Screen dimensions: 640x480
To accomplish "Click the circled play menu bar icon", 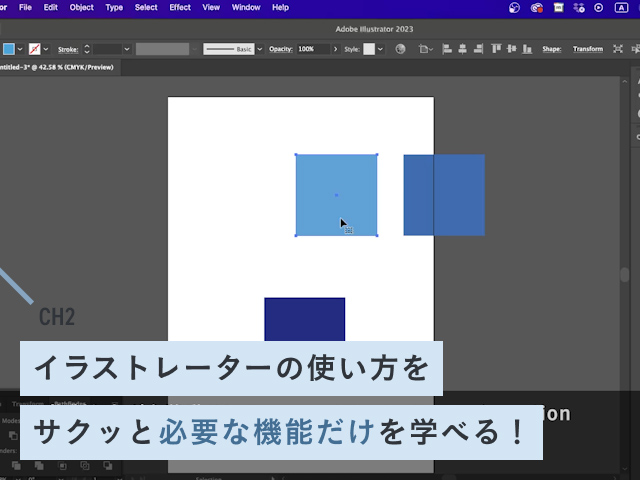I will (x=598, y=8).
